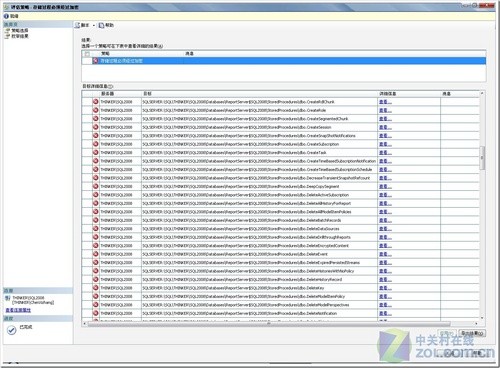Click the failure icon for dbo.DeleteActiveSubscription

point(96,195)
